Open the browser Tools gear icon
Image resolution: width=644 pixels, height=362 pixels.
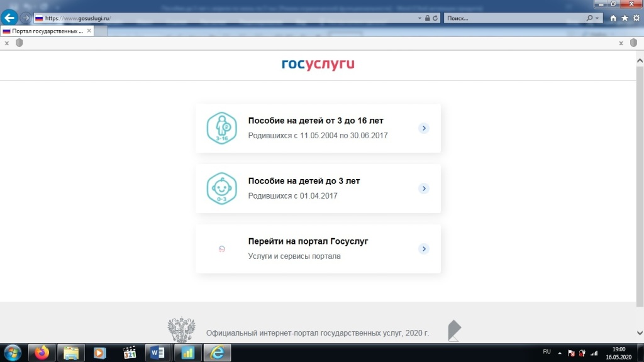[636, 18]
